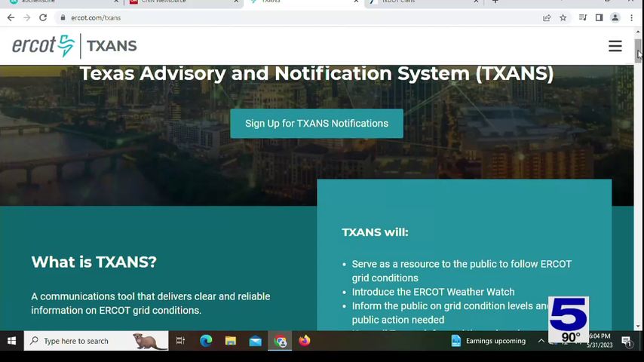Open File Explorer from the taskbar
Image resolution: width=644 pixels, height=362 pixels.
click(231, 341)
